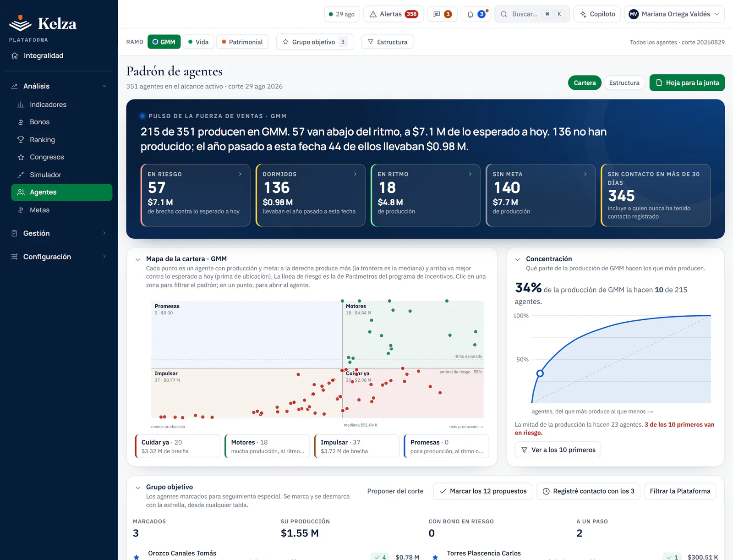
Task: Open the messages icon with badge 1
Action: click(x=442, y=14)
